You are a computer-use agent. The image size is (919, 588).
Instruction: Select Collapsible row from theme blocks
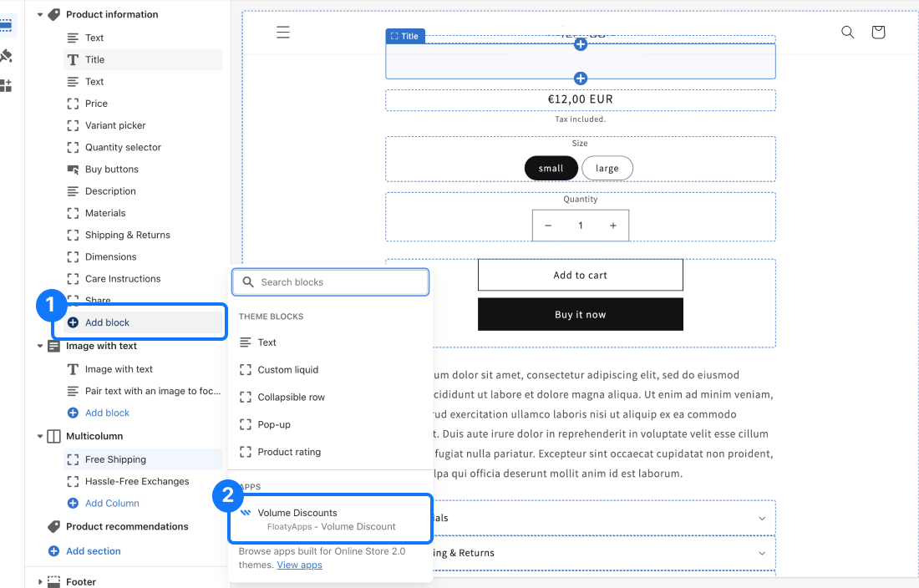pos(291,398)
